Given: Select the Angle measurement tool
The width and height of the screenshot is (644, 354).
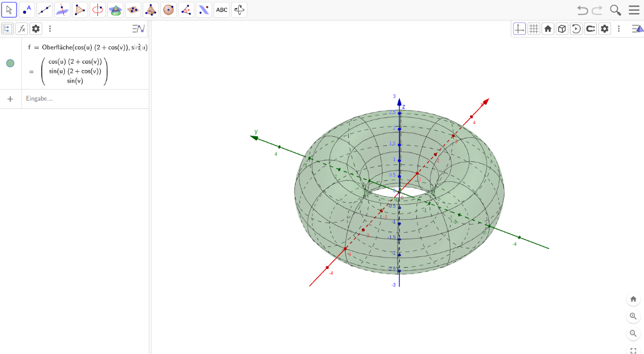Looking at the screenshot, I should coord(186,10).
